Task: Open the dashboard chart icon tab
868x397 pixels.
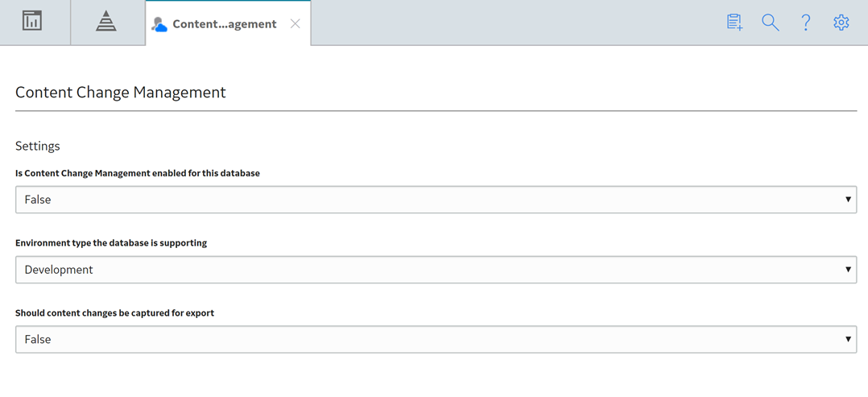Action: [32, 21]
